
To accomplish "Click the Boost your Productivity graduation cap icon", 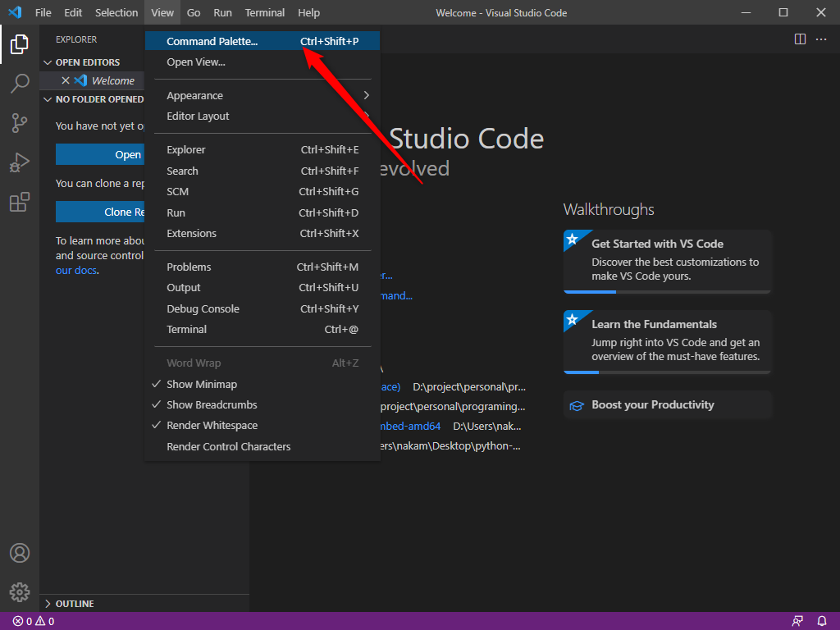I will click(x=577, y=405).
